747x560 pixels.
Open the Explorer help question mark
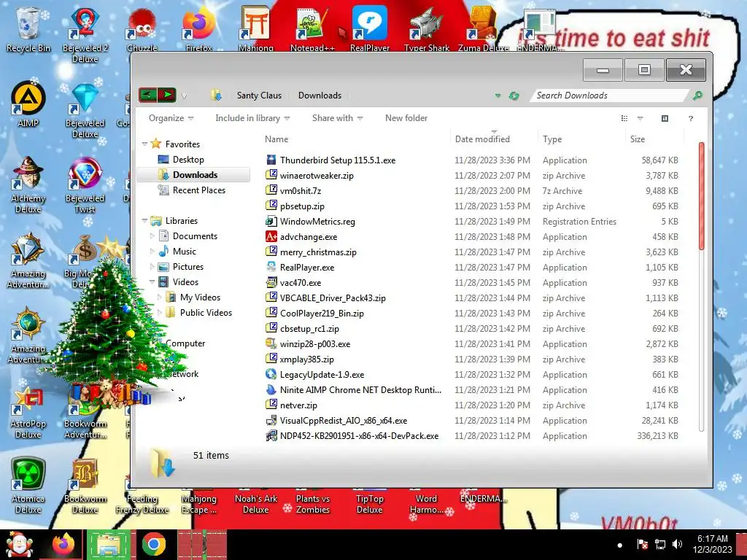[x=690, y=118]
